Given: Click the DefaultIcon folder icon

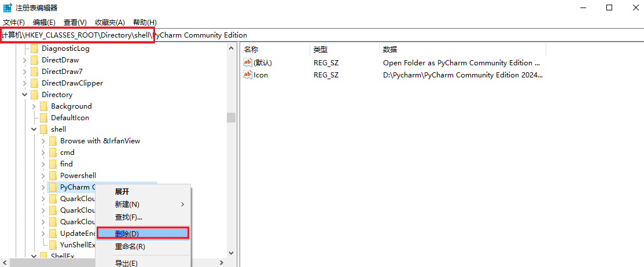Looking at the screenshot, I should [x=43, y=118].
